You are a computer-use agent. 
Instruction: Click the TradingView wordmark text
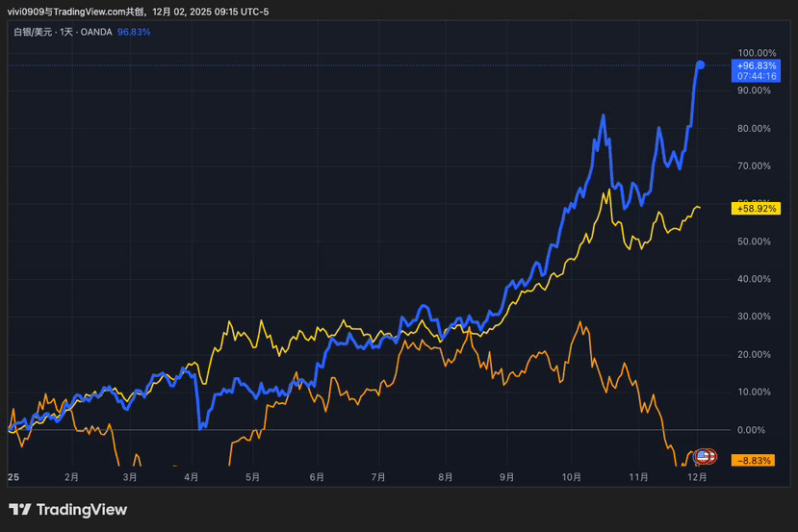coord(83,510)
